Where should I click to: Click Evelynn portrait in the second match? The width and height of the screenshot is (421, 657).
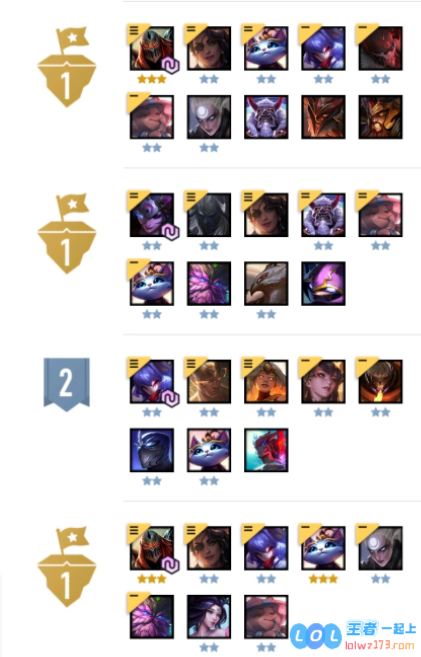point(152,215)
